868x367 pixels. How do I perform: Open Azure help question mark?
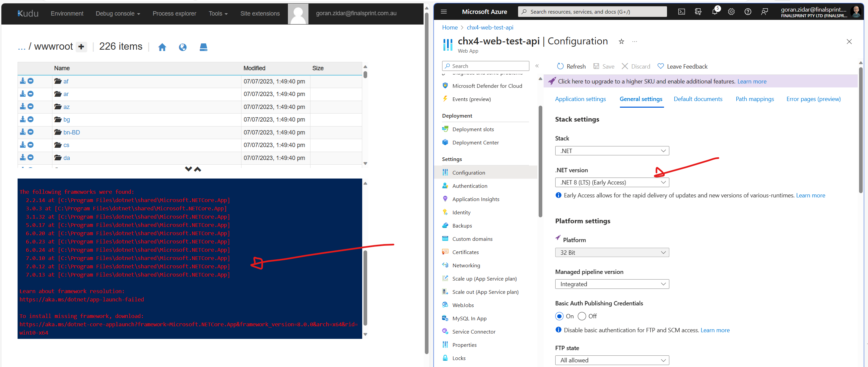click(x=748, y=12)
